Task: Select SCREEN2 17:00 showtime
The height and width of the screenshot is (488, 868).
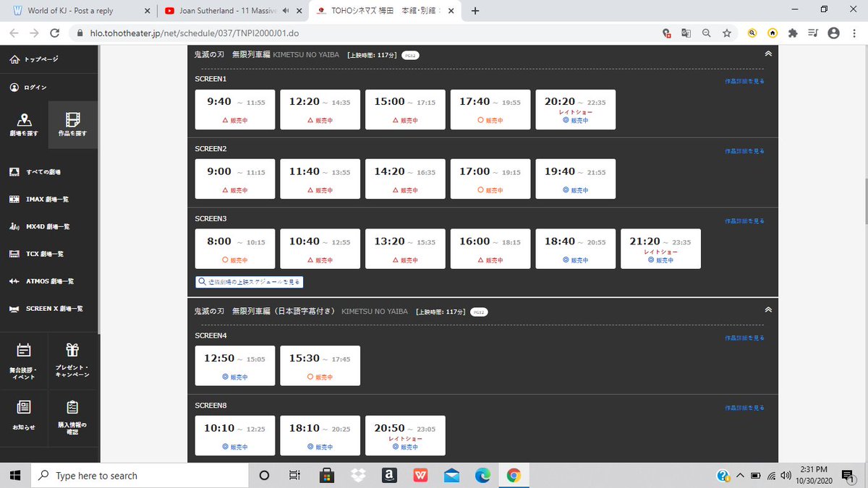Action: click(x=490, y=179)
